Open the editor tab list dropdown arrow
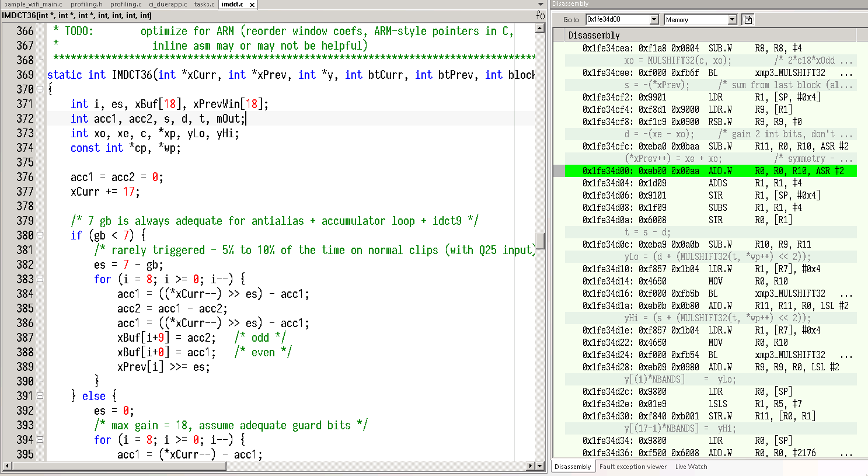The height and width of the screenshot is (476, 868). [541, 4]
